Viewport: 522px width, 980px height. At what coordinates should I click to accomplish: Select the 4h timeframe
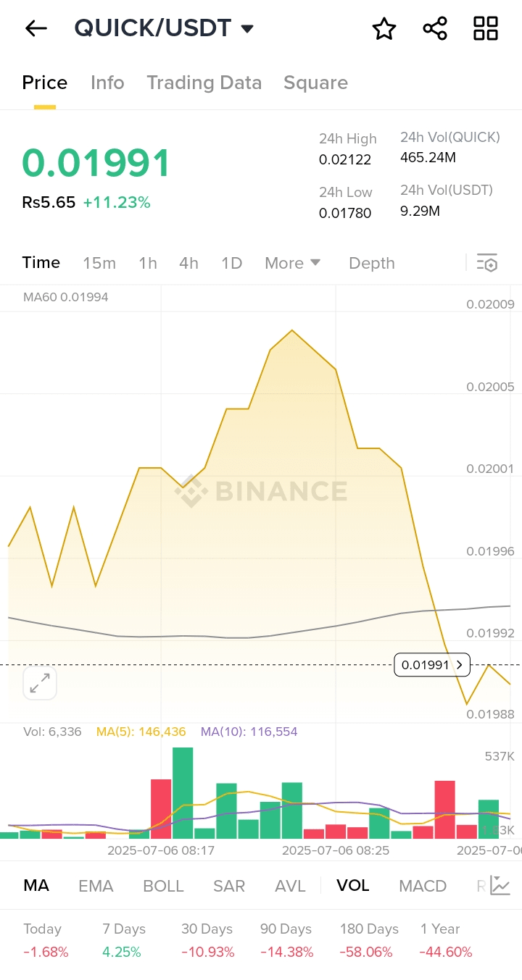point(188,263)
